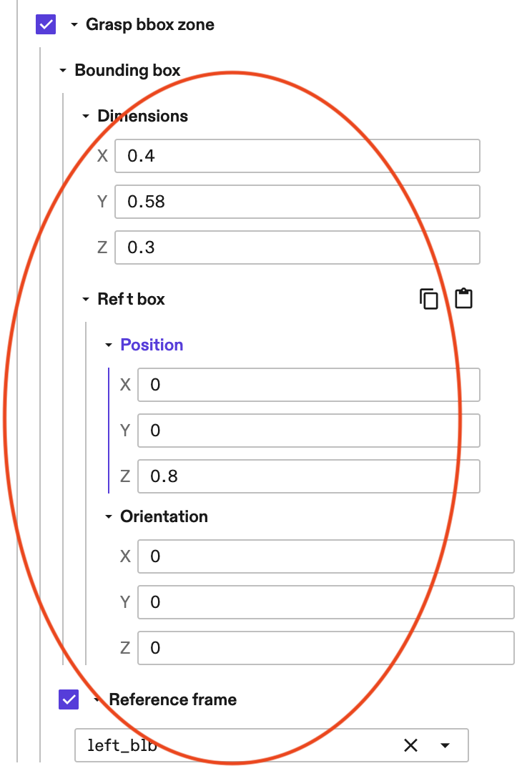Select the Position Z field showing 0.8
Screen dimensions: 532x771
pyautogui.click(x=308, y=476)
